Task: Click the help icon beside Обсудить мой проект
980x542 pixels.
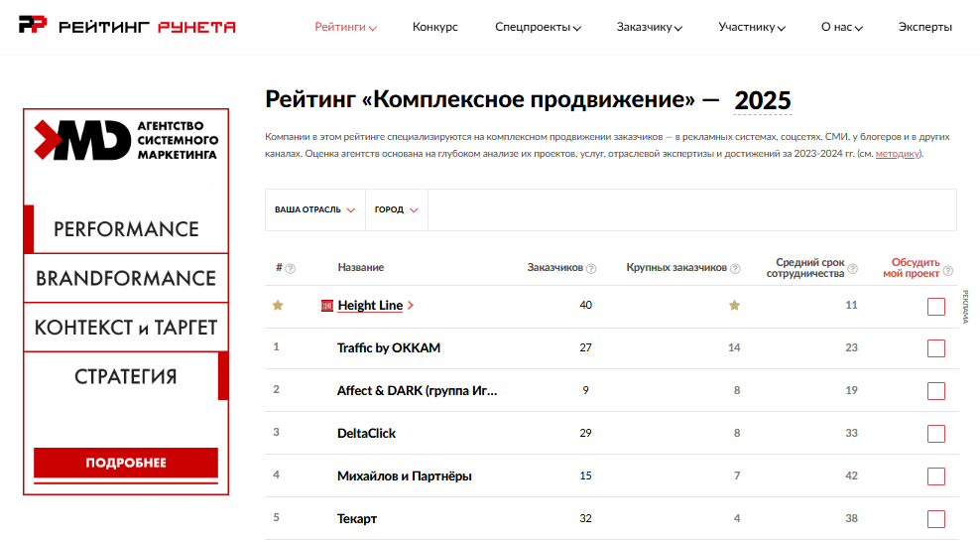Action: [948, 271]
